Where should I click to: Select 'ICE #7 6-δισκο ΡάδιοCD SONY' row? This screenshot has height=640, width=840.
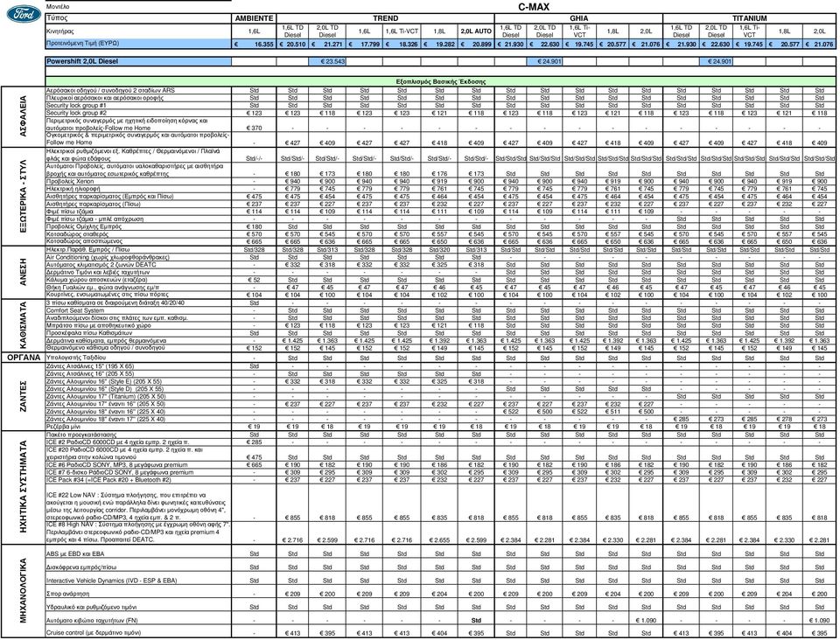120,472
